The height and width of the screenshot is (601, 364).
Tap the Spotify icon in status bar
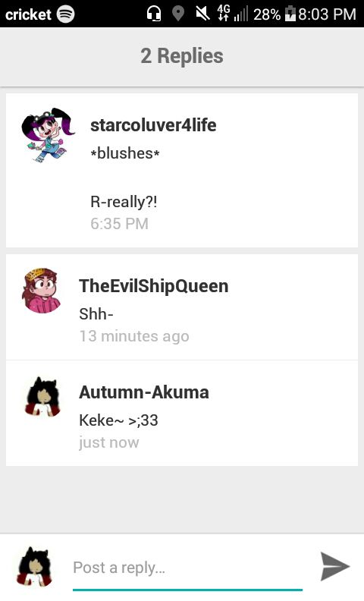coord(65,14)
